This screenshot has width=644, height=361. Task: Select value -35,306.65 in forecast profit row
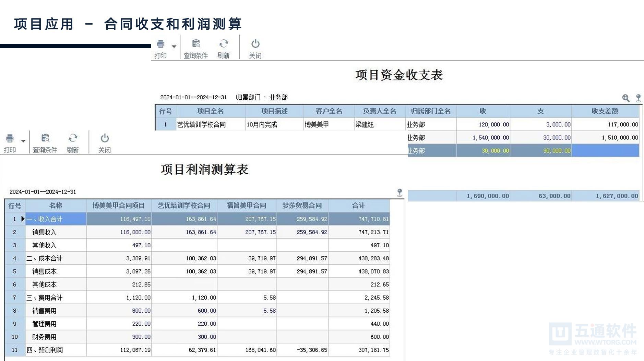tap(302, 350)
